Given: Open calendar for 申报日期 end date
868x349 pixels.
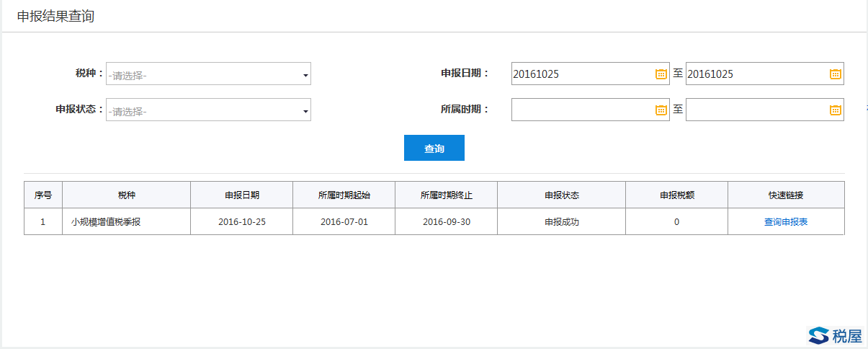Looking at the screenshot, I should point(835,74).
